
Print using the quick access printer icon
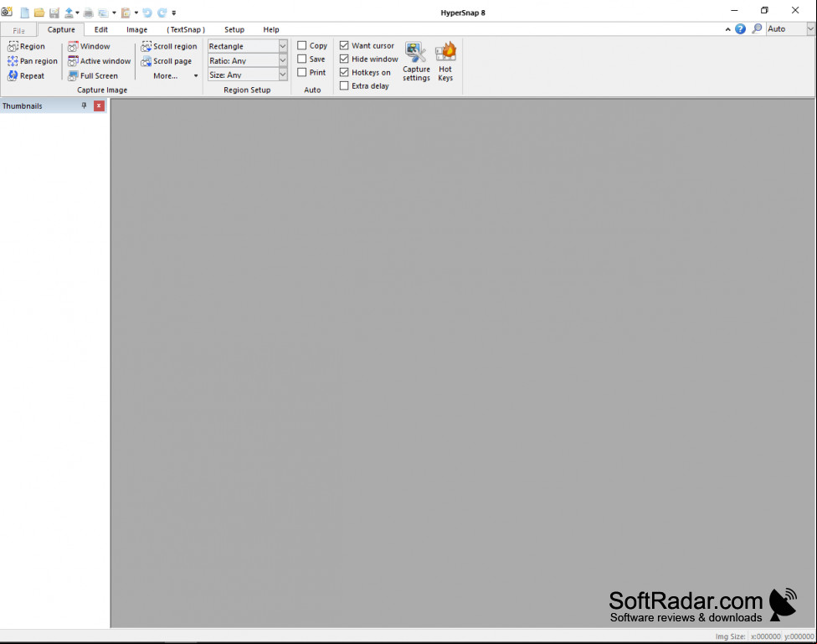click(x=89, y=13)
